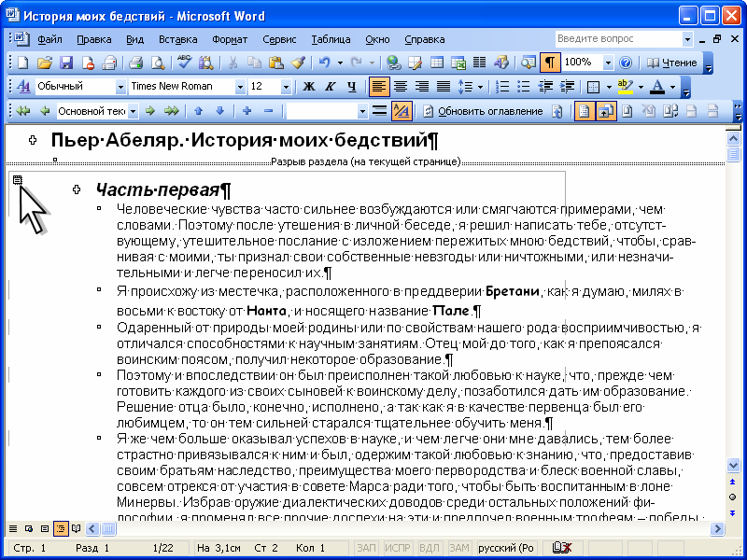
Task: Open the 100% zoom dropdown
Action: (608, 63)
